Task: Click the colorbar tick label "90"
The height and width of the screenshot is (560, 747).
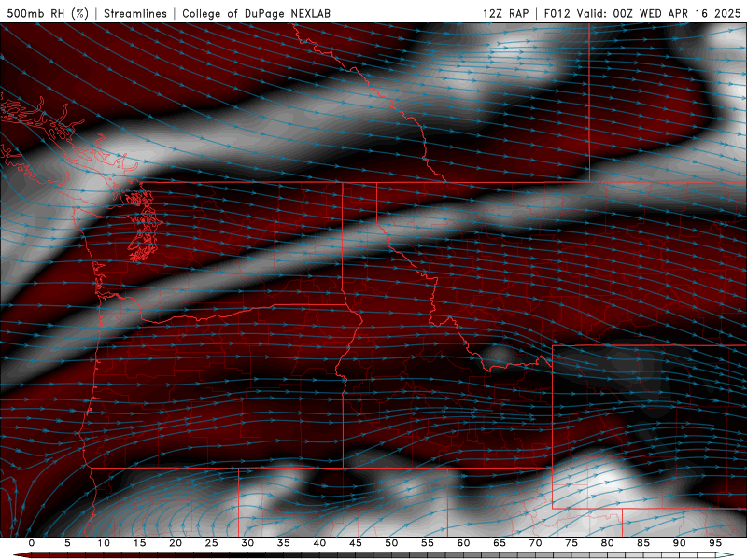Action: (680, 543)
